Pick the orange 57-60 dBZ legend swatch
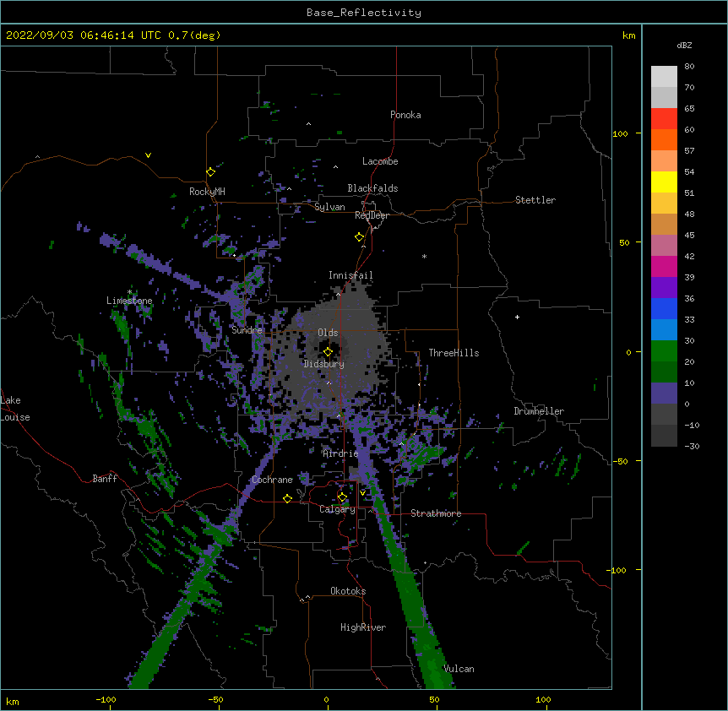This screenshot has width=728, height=711. 664,140
